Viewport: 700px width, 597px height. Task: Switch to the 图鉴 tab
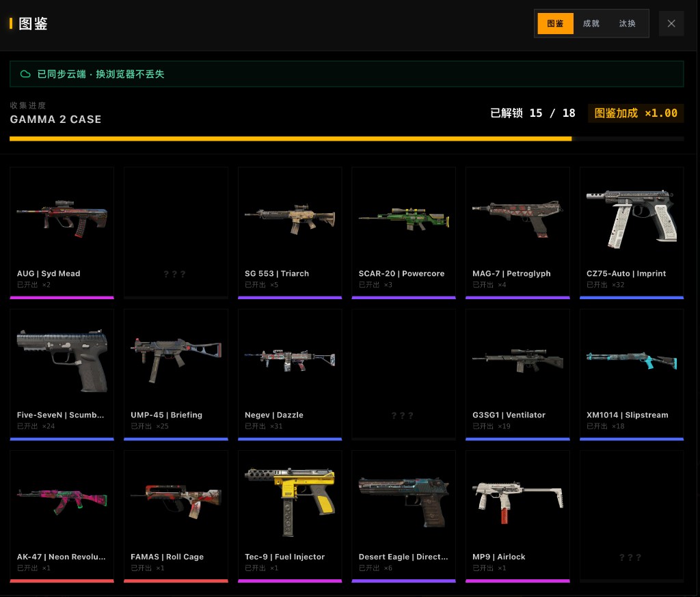555,24
